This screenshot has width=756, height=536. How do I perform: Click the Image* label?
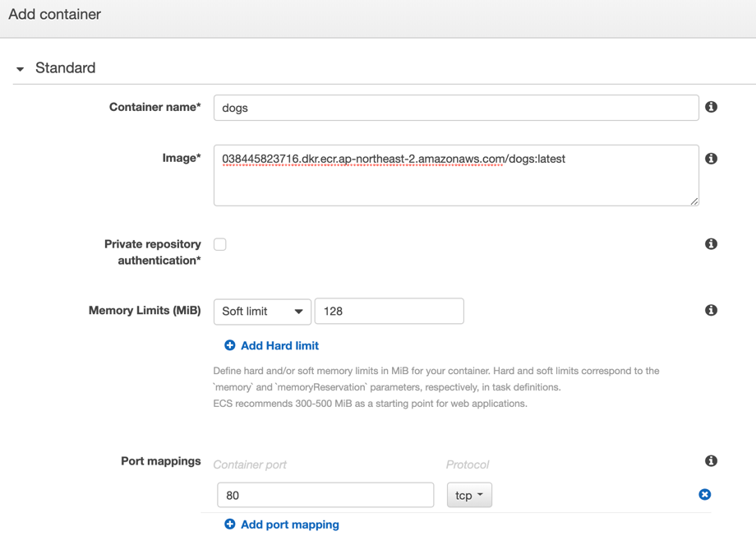[x=182, y=158]
